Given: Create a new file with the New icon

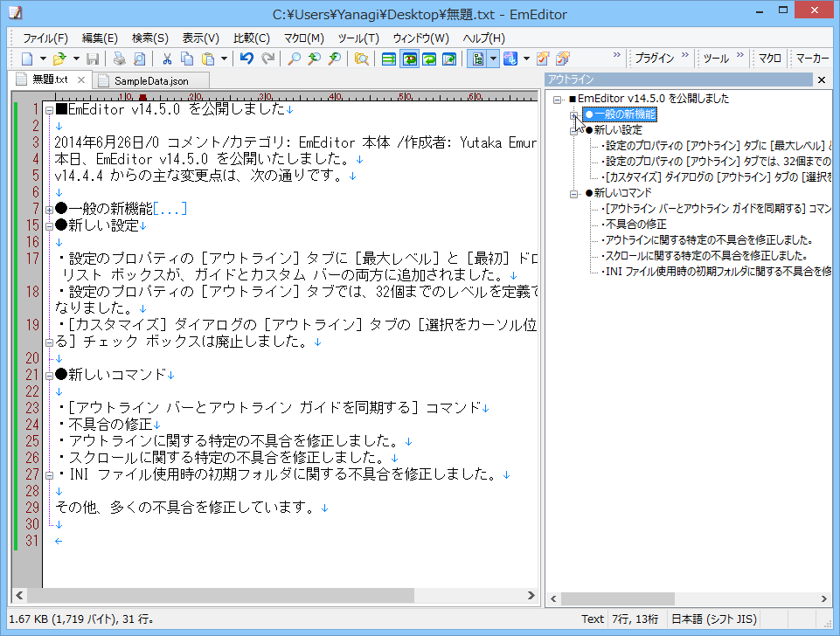Looking at the screenshot, I should pyautogui.click(x=27, y=59).
